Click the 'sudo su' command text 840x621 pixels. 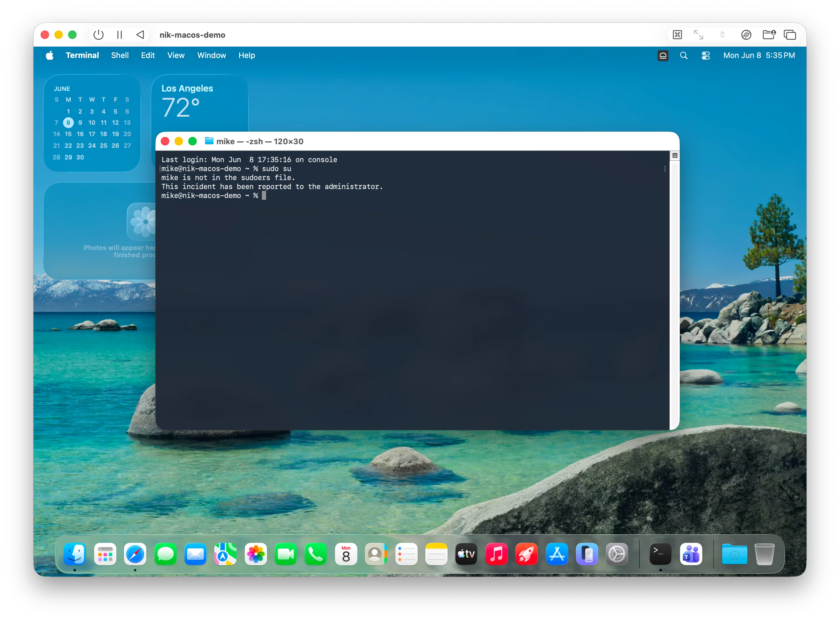[x=277, y=168]
